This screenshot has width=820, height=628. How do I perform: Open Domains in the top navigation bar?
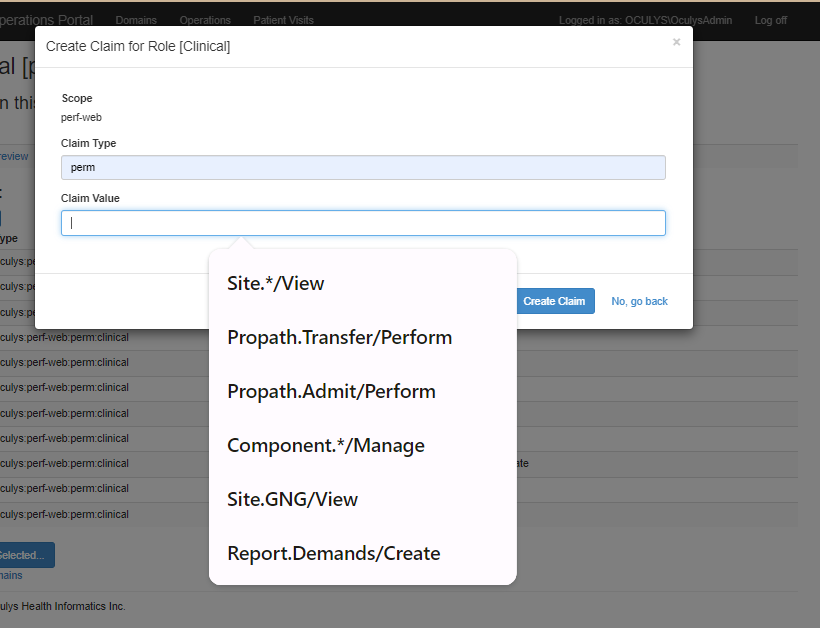(136, 20)
